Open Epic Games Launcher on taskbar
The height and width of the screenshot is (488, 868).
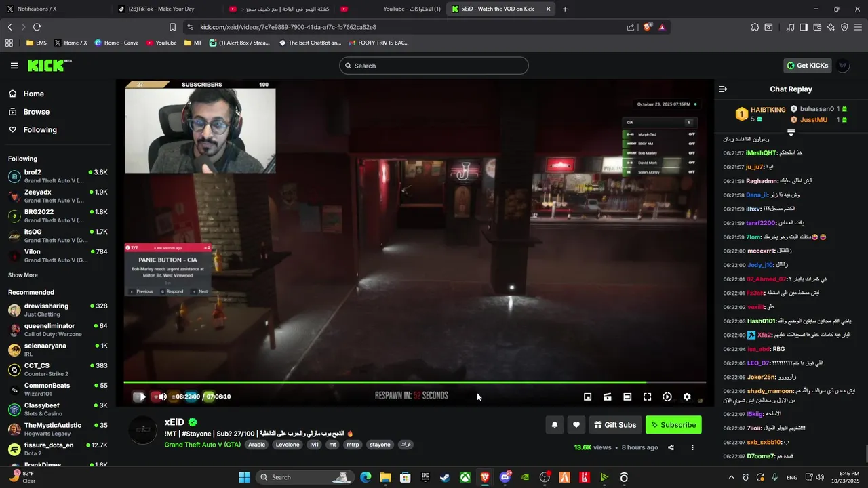(425, 477)
